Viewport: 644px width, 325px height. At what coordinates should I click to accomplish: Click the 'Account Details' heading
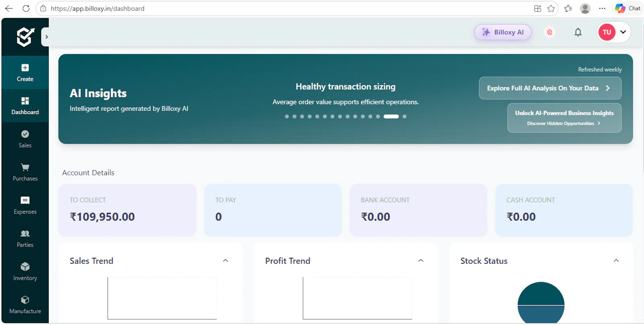pyautogui.click(x=88, y=173)
